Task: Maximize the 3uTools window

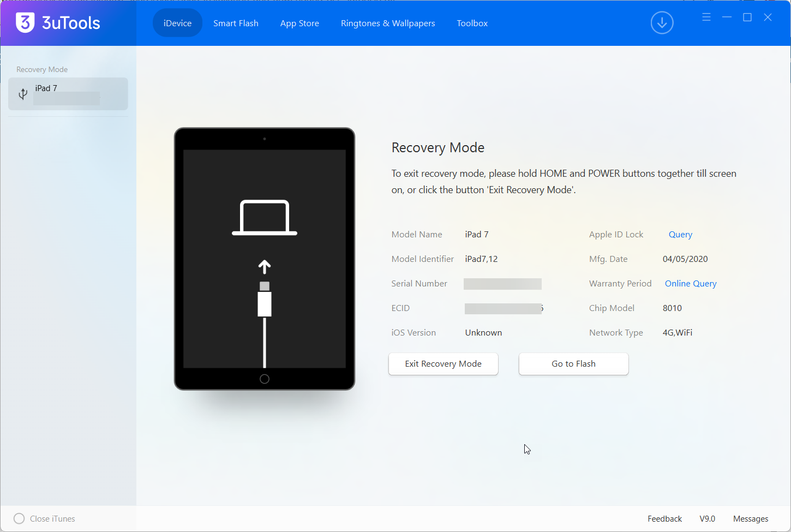Action: tap(747, 17)
